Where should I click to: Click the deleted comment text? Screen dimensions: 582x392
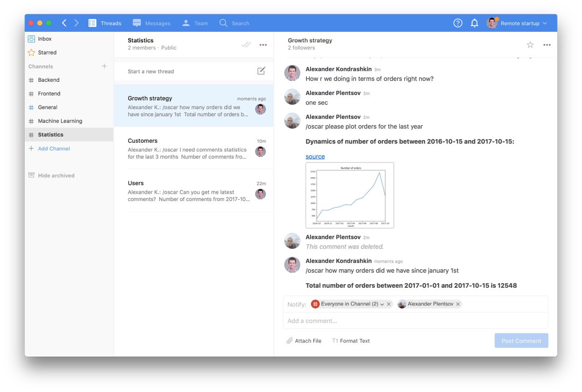click(x=345, y=246)
